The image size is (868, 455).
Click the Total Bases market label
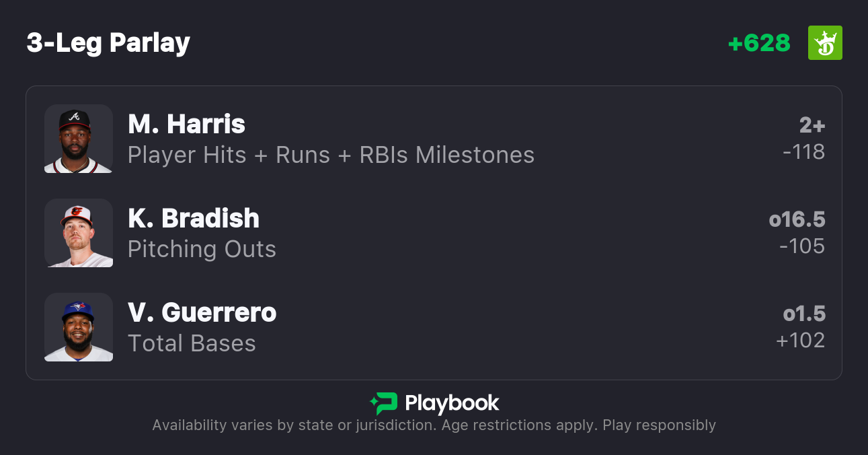[192, 343]
